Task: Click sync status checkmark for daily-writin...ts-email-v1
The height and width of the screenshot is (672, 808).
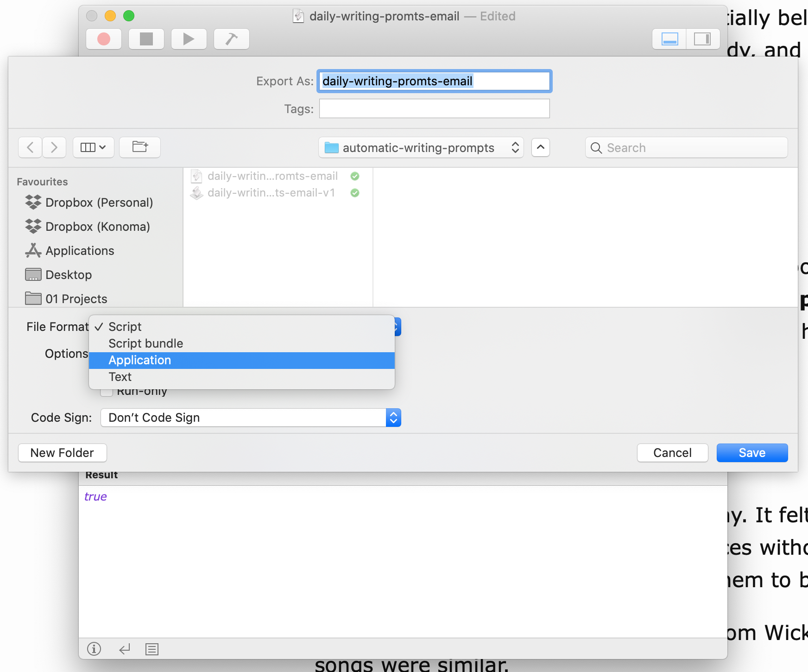Action: pyautogui.click(x=355, y=193)
